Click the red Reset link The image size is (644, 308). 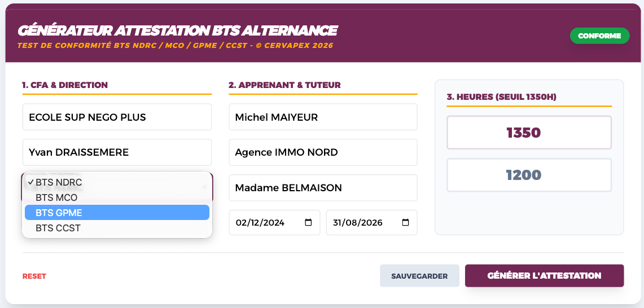coord(34,276)
